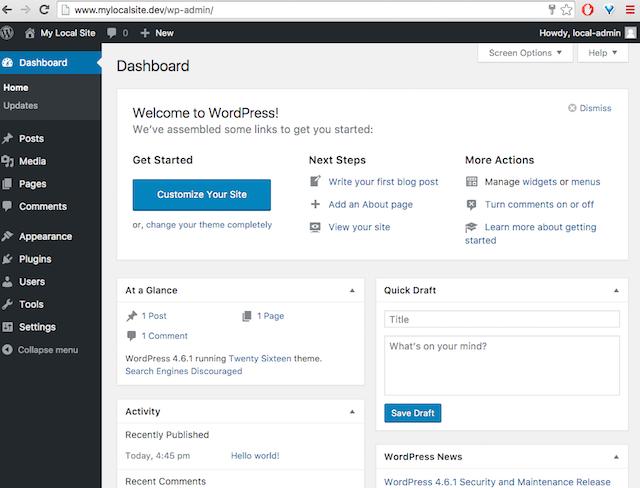The image size is (640, 488).
Task: Open the Help dropdown tab
Action: 603,53
